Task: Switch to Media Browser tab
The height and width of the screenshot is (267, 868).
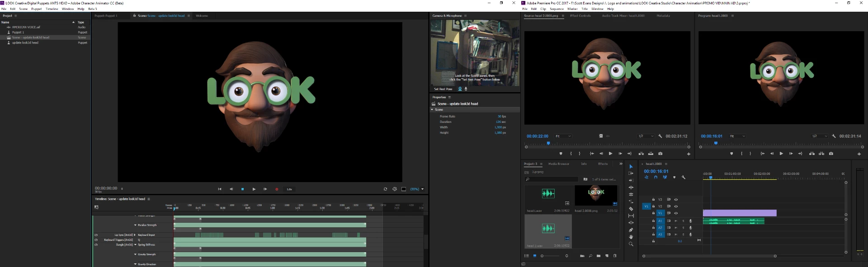Action: (x=559, y=164)
